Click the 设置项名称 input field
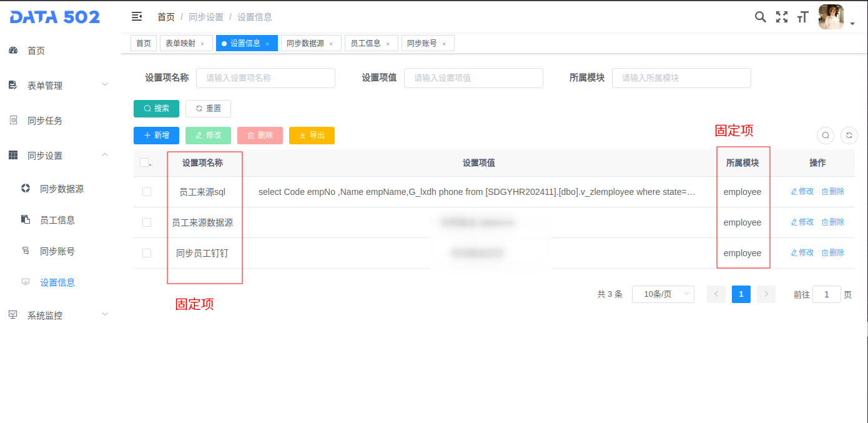Screen dimensions: 868x423 pos(265,78)
